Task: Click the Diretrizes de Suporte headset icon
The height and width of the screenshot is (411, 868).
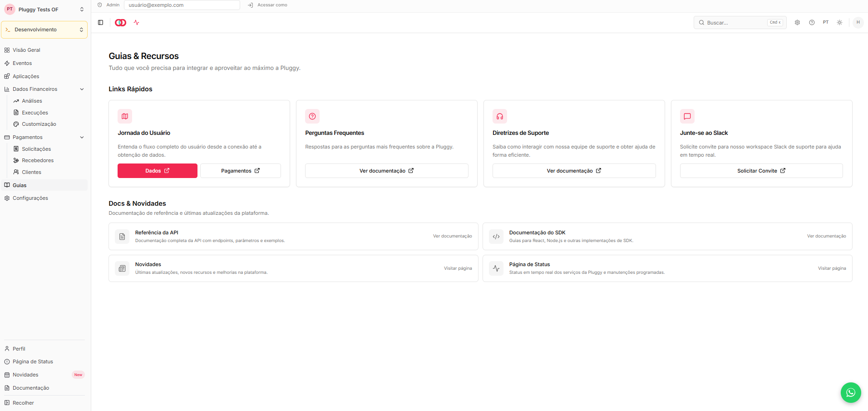Action: 500,116
